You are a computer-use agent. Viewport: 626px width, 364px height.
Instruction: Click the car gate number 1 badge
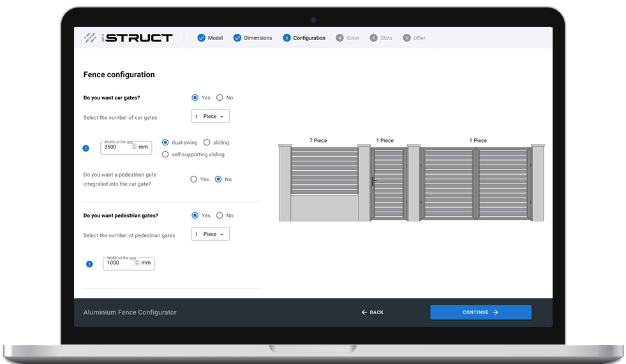(x=86, y=149)
